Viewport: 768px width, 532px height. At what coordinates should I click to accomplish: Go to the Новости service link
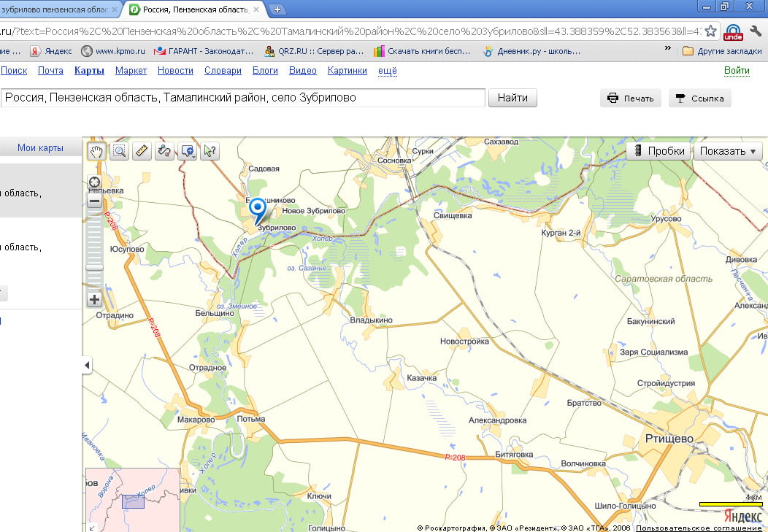(x=175, y=71)
